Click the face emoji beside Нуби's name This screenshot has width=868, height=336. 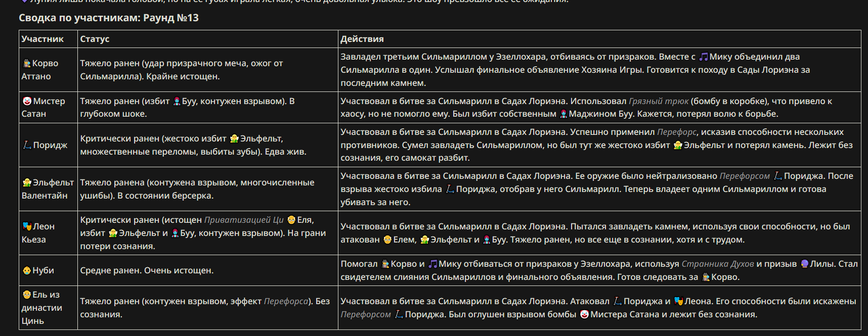27,270
